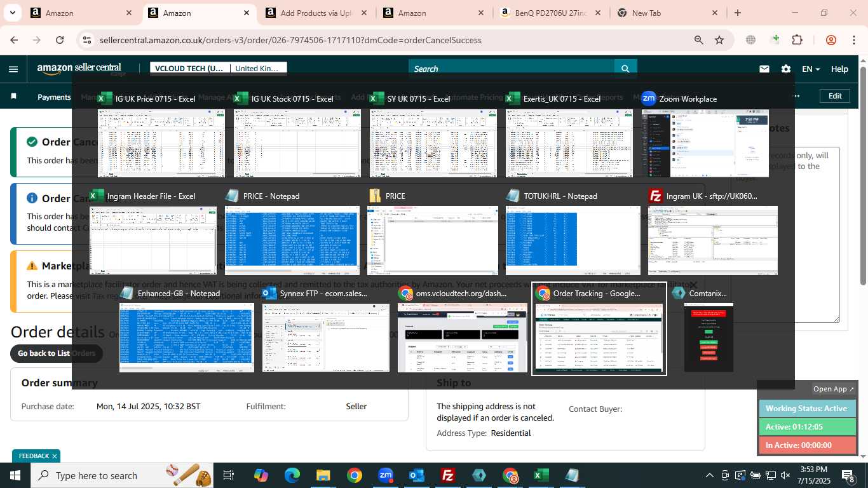
Task: Click the Working Status: Active bar
Action: pos(807,409)
